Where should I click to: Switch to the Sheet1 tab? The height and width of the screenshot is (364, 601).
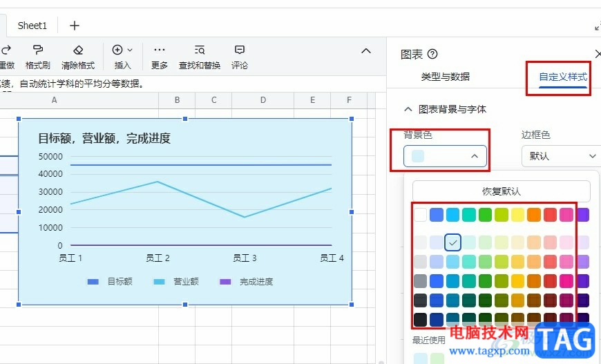click(x=32, y=26)
